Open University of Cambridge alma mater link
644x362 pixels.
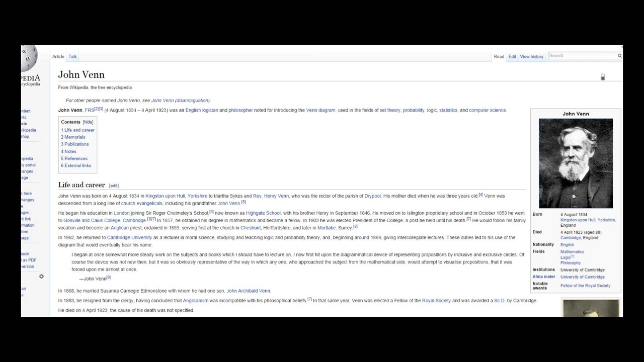(x=583, y=277)
